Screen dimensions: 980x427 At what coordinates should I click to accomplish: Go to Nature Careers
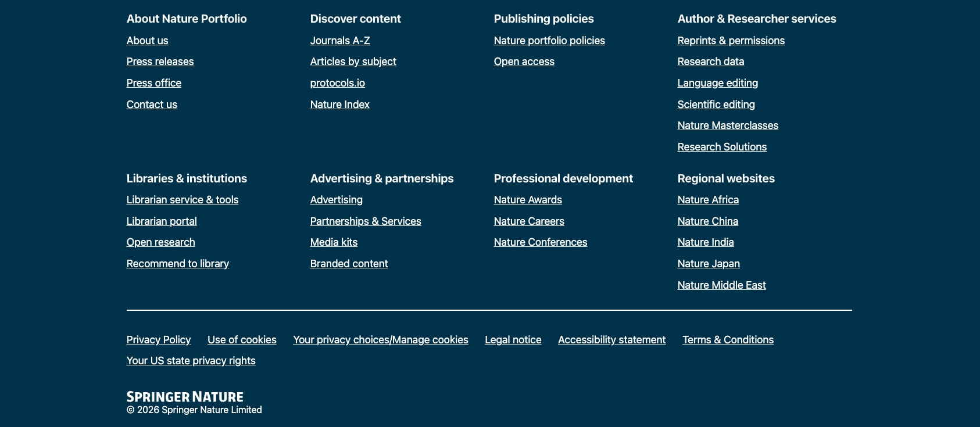coord(529,221)
